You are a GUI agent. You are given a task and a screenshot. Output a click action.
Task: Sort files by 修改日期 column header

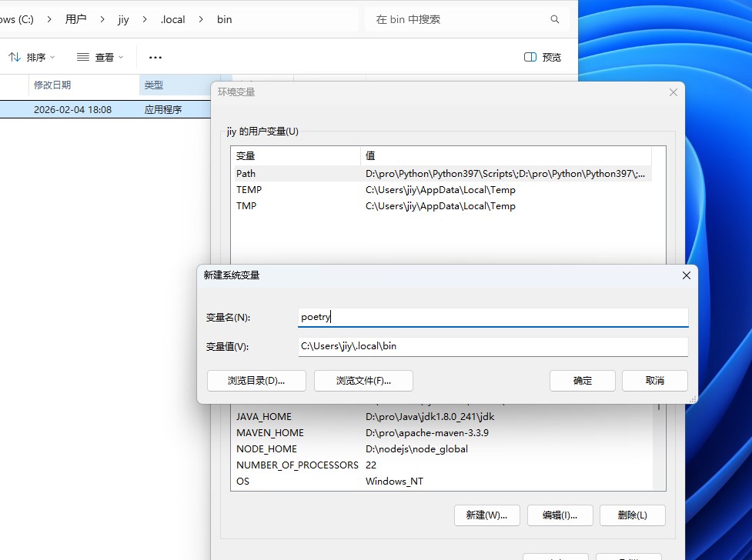tap(52, 85)
